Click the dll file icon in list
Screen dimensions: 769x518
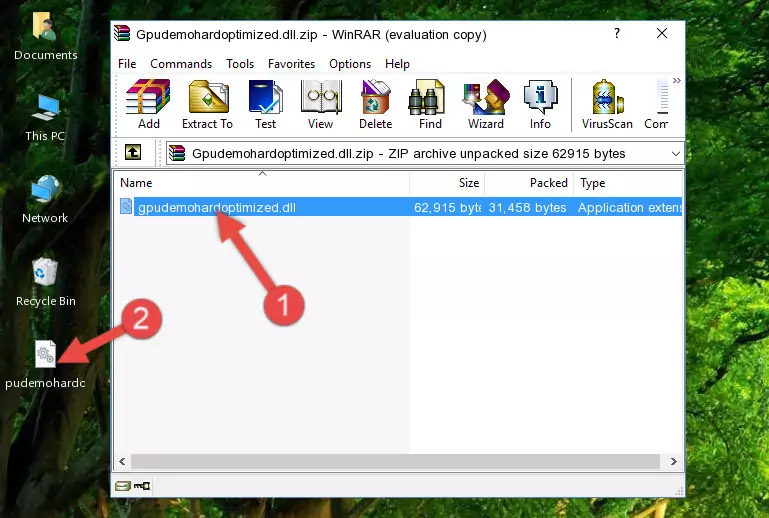click(x=126, y=207)
